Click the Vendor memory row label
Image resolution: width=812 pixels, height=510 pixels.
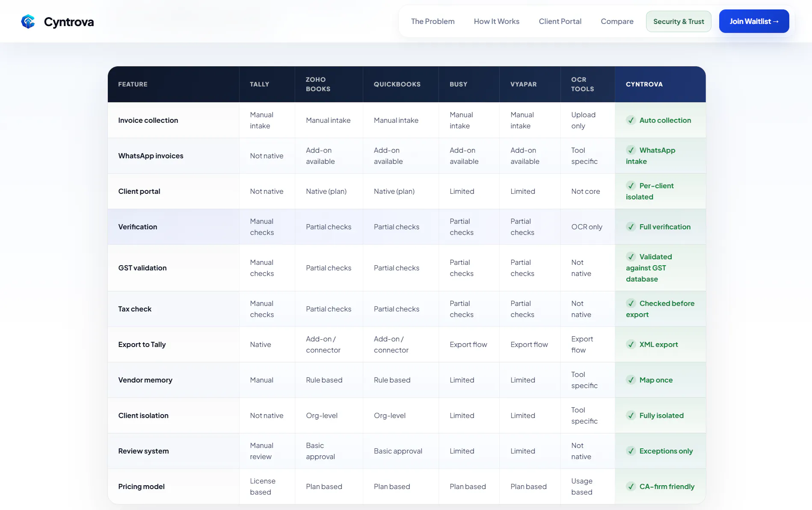145,380
